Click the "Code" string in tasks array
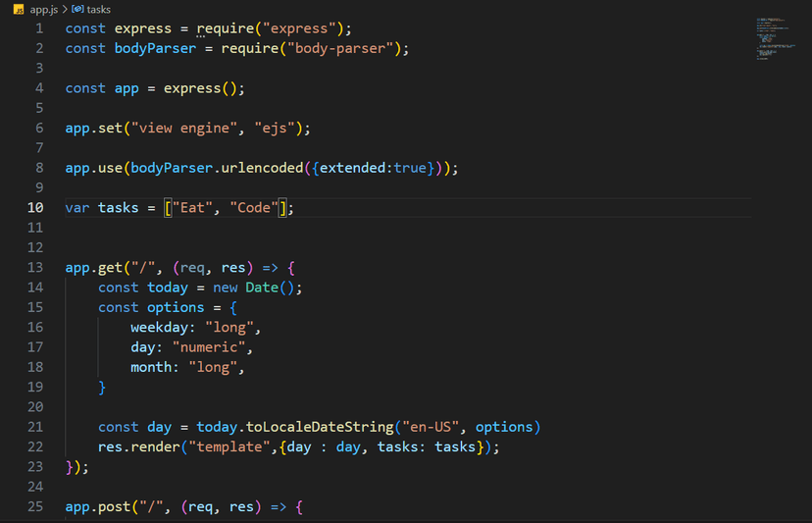 point(254,208)
